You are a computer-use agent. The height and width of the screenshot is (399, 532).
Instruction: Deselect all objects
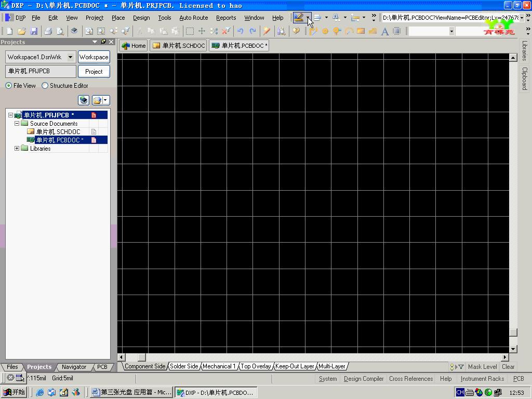point(214,31)
